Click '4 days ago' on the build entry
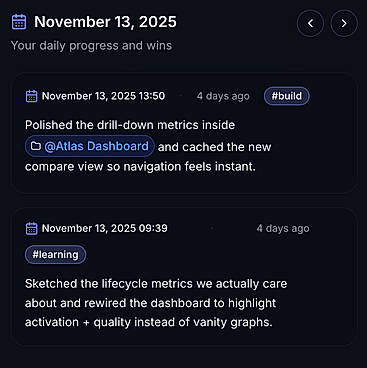The width and height of the screenshot is (367, 368). (223, 96)
